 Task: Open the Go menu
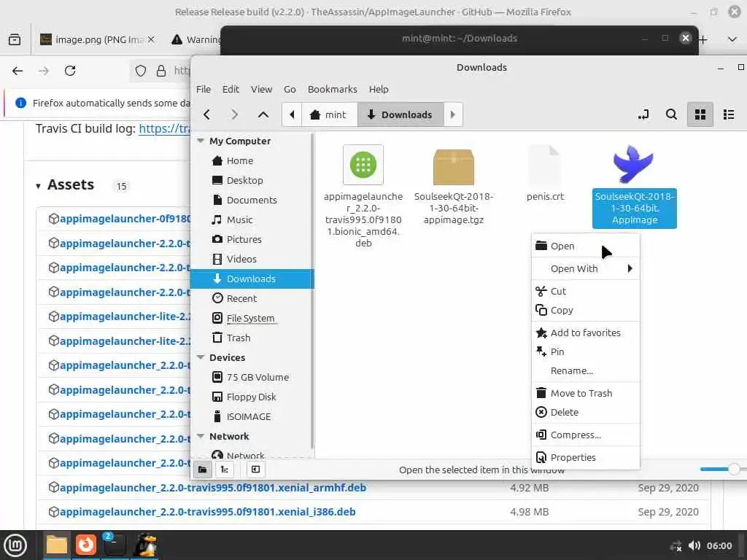(x=290, y=89)
